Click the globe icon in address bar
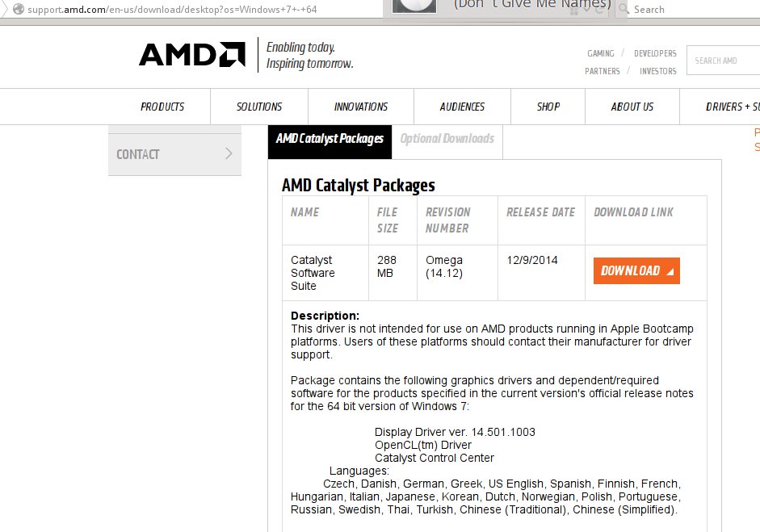The width and height of the screenshot is (760, 532). coord(19,9)
